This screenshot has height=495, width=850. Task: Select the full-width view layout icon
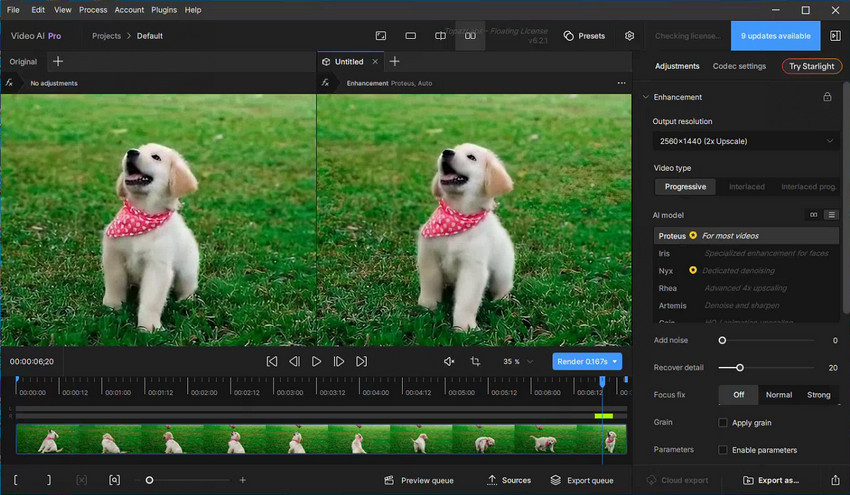point(410,36)
